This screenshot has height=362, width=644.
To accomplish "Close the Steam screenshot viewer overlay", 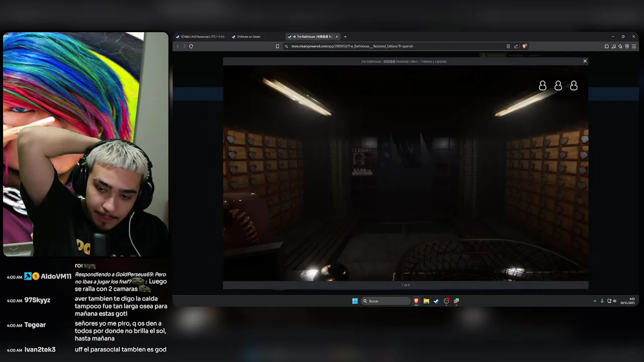I will pos(585,61).
